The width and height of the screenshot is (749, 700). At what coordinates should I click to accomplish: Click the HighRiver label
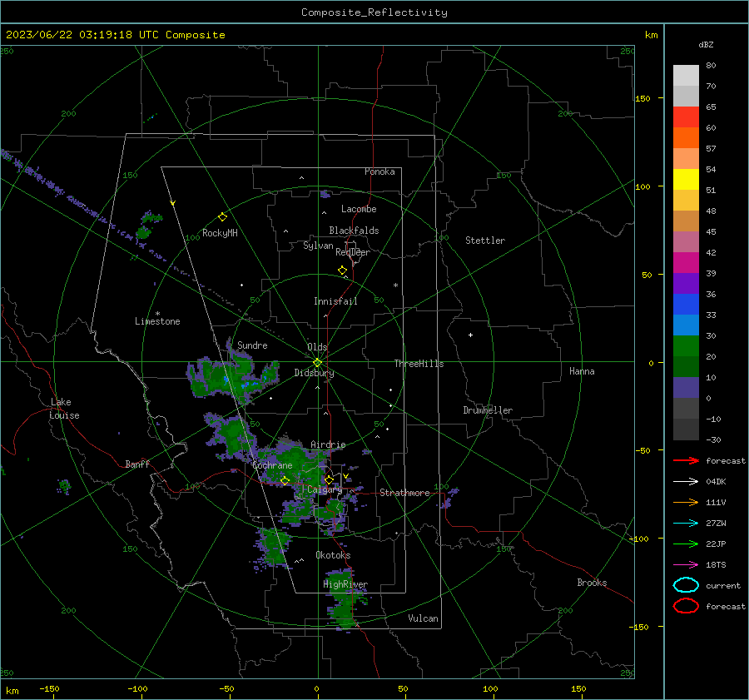345,584
